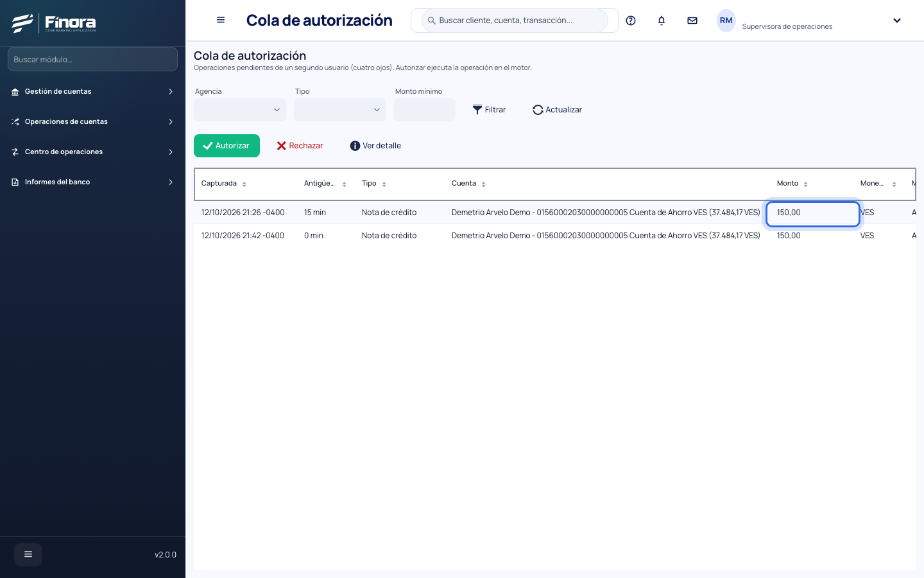The height and width of the screenshot is (578, 924).
Task: Click the RM user avatar
Action: (726, 21)
